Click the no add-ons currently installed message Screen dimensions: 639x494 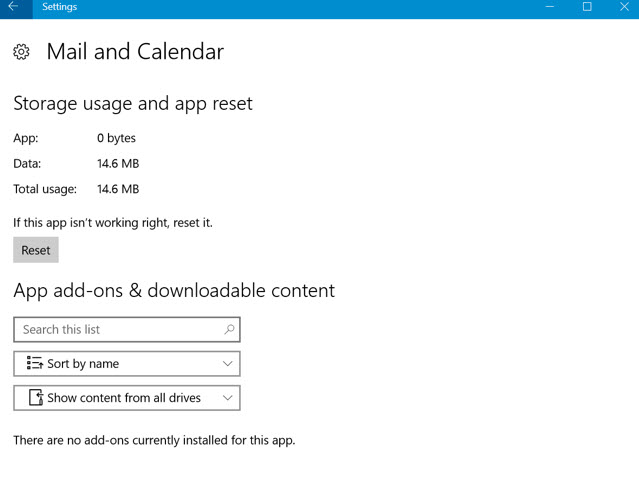pyautogui.click(x=154, y=440)
